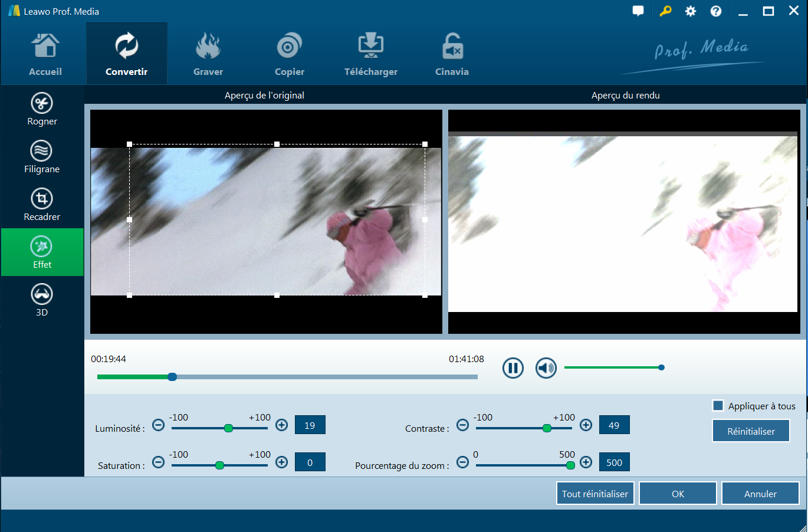Select the Filigrane watermark tool
The width and height of the screenshot is (808, 532).
[x=42, y=157]
